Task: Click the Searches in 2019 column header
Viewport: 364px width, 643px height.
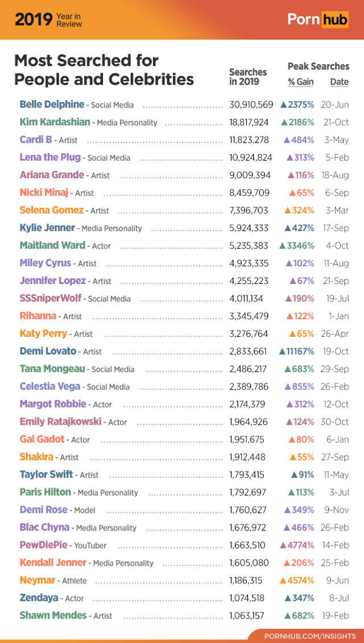Action: point(247,77)
